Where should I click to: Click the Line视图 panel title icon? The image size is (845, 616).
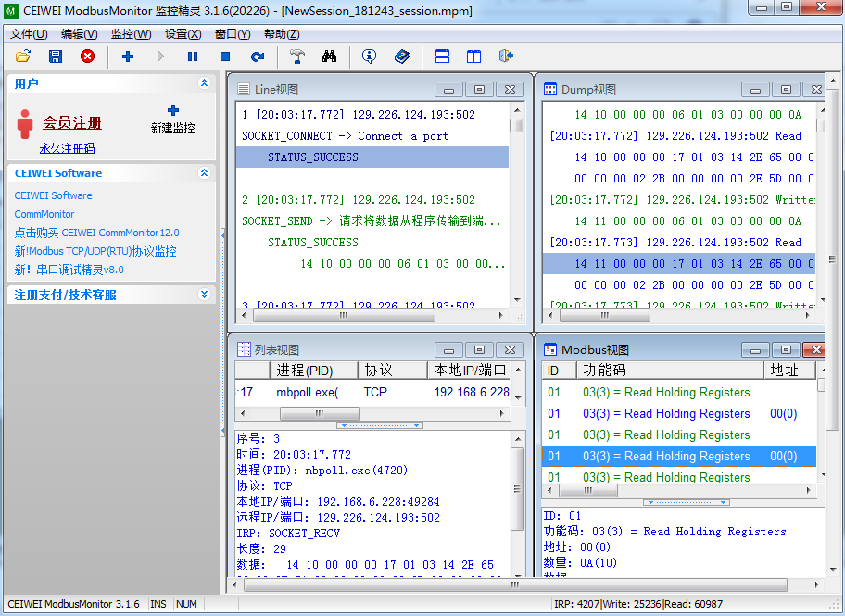pyautogui.click(x=244, y=90)
